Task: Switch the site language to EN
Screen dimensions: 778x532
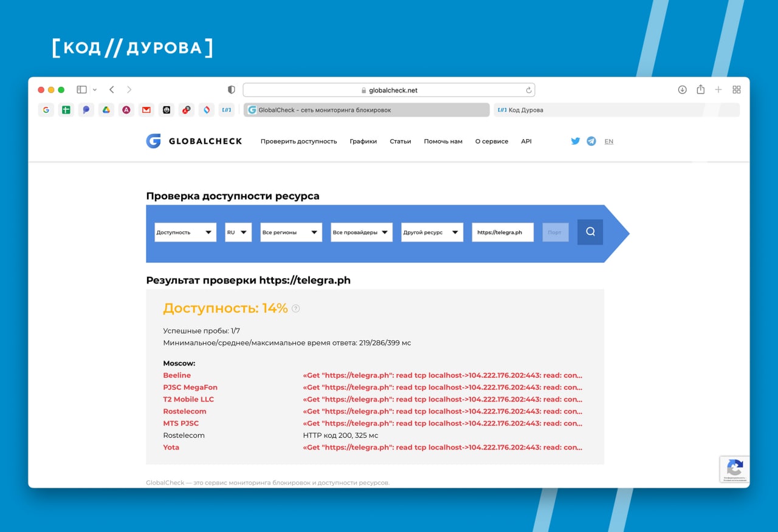Action: click(609, 141)
